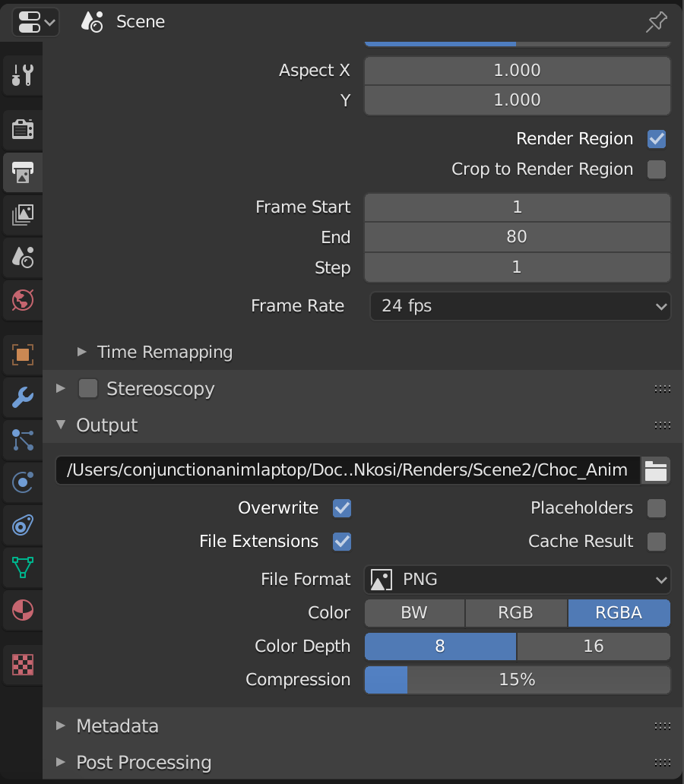Set Color Depth to 16
Image resolution: width=684 pixels, height=784 pixels.
coord(594,646)
